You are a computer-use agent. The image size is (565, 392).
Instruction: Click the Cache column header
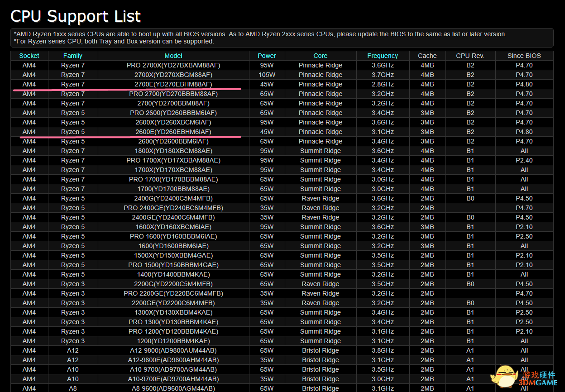(x=427, y=56)
